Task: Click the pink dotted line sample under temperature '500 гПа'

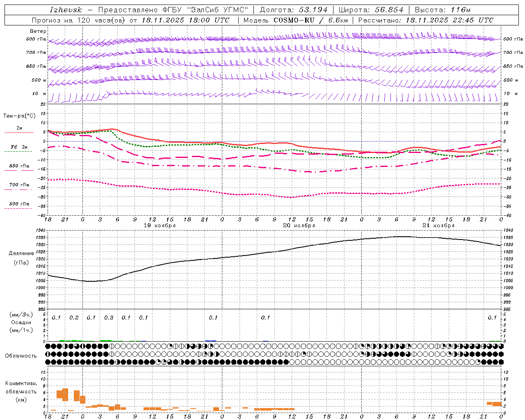Action: pyautogui.click(x=18, y=208)
